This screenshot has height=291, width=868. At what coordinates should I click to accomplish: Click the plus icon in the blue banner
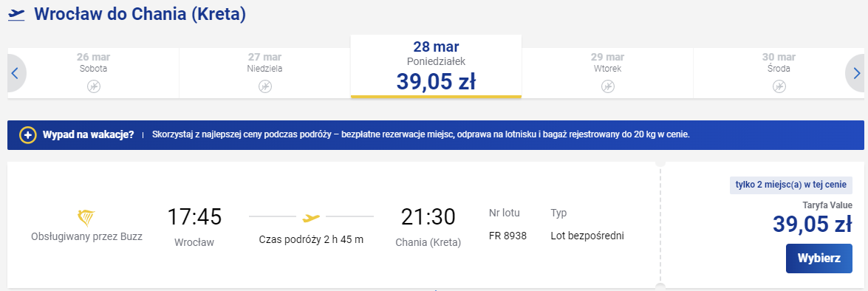coord(27,135)
